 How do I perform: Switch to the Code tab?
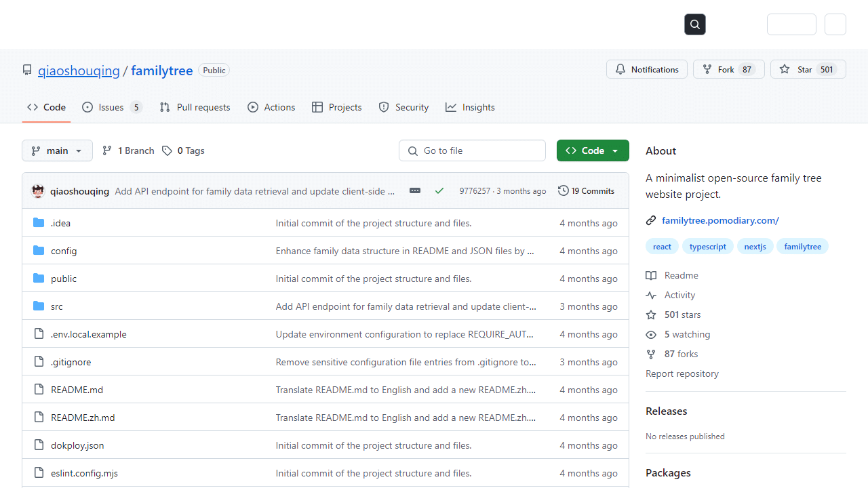point(46,107)
